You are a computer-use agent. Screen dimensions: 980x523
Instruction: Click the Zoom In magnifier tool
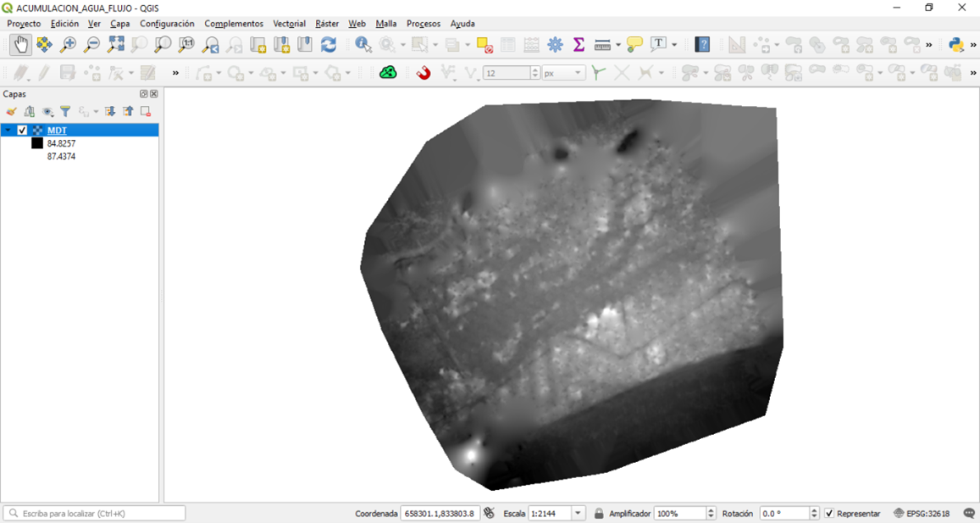tap(68, 44)
